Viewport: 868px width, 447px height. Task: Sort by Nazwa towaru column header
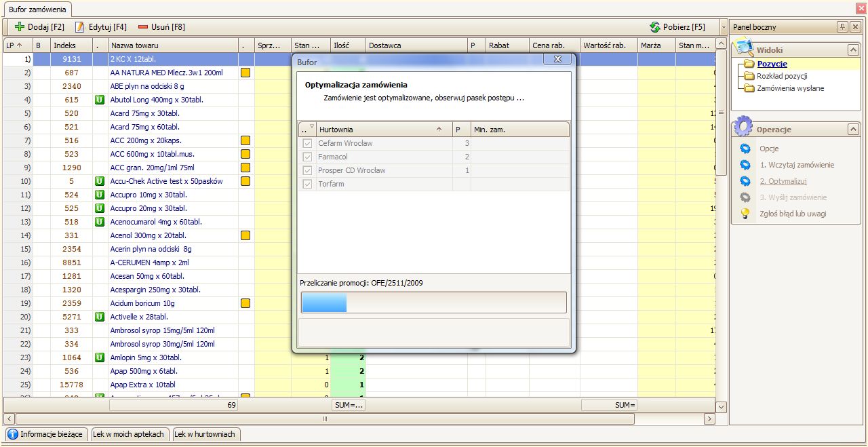point(172,45)
